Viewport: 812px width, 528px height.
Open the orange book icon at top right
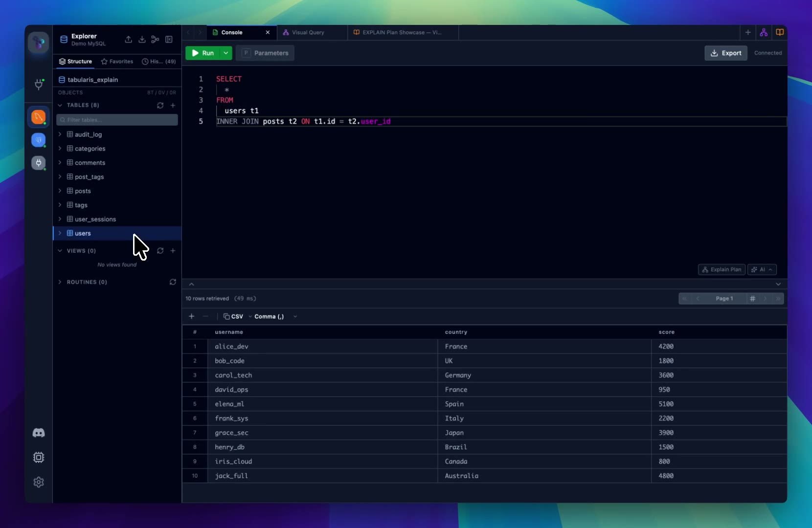point(780,33)
